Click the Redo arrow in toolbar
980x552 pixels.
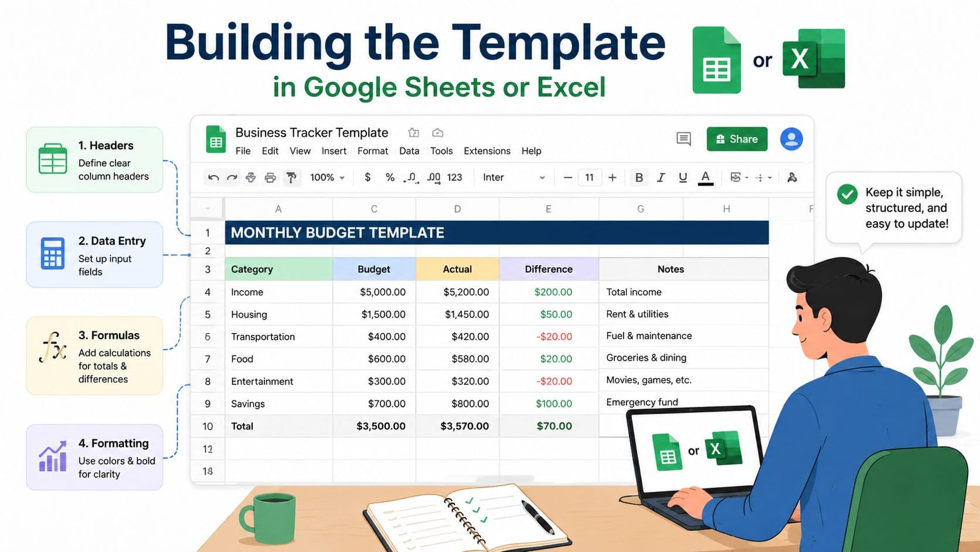232,178
